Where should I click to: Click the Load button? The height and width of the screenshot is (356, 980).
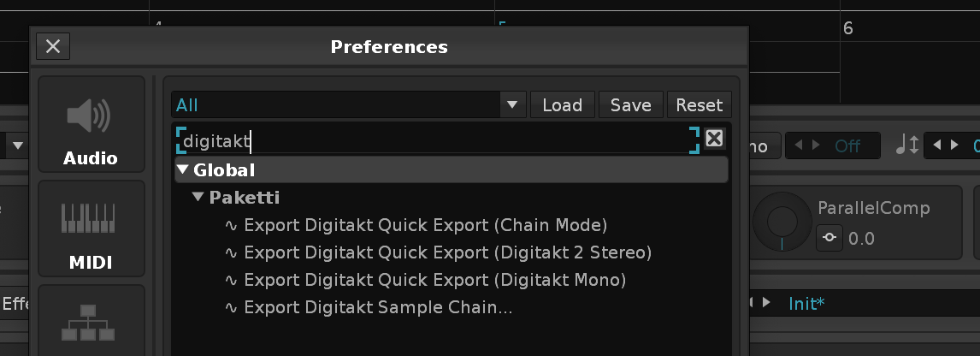click(x=562, y=105)
